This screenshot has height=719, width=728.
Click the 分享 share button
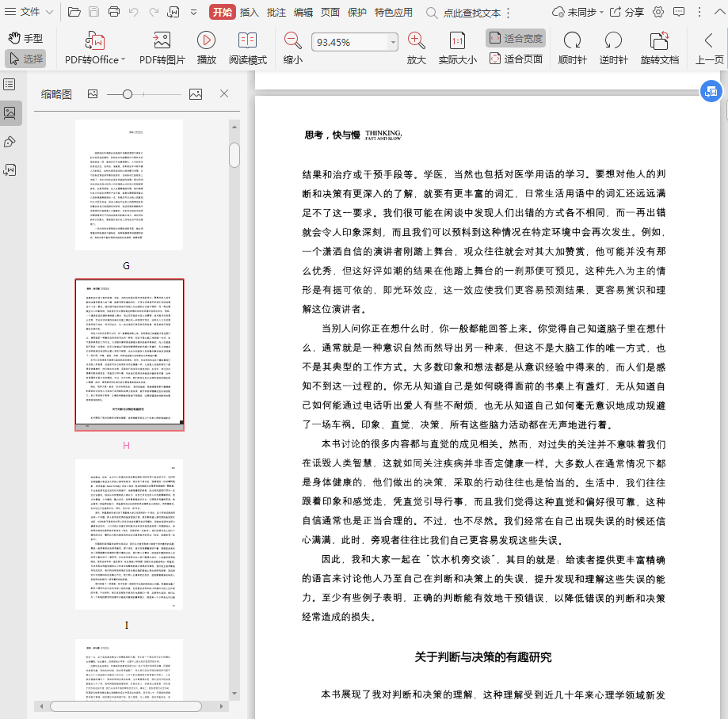(627, 13)
